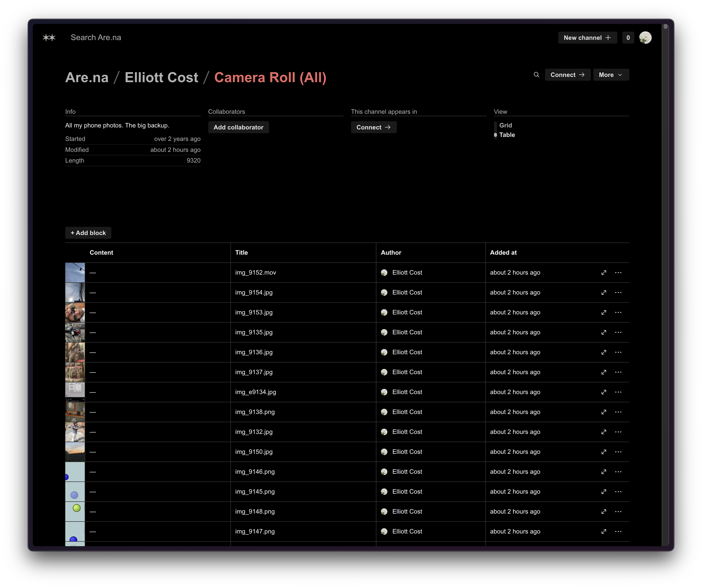This screenshot has height=588, width=702.
Task: Go to Elliott Cost in breadcrumb
Action: [161, 77]
